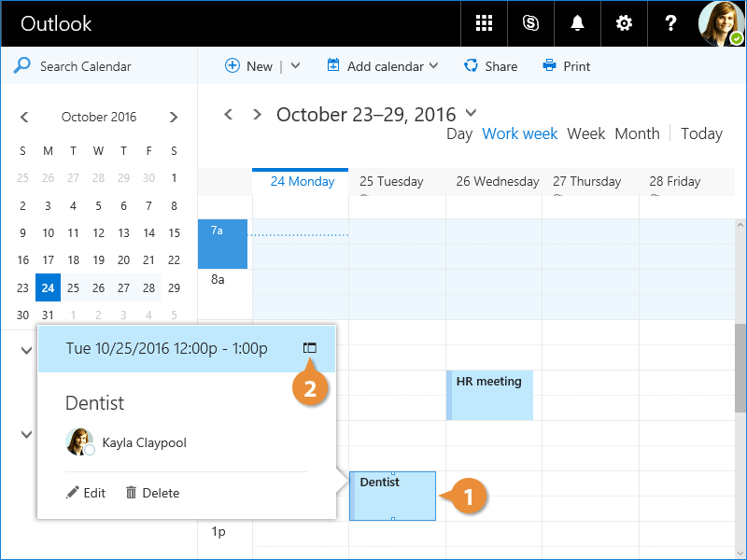
Task: Edit the Dentist appointment
Action: point(86,493)
